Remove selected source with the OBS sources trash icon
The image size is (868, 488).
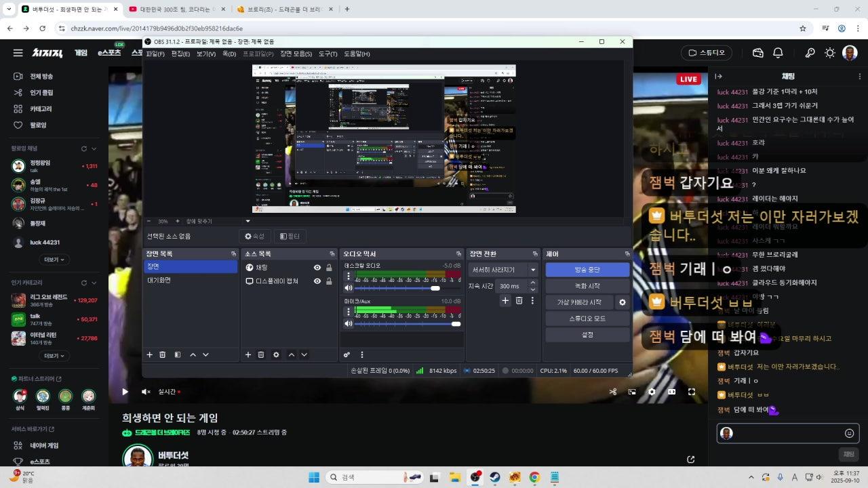[261, 354]
